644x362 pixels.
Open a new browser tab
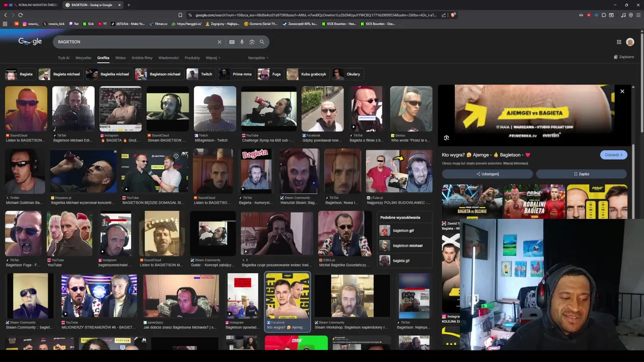(128, 5)
